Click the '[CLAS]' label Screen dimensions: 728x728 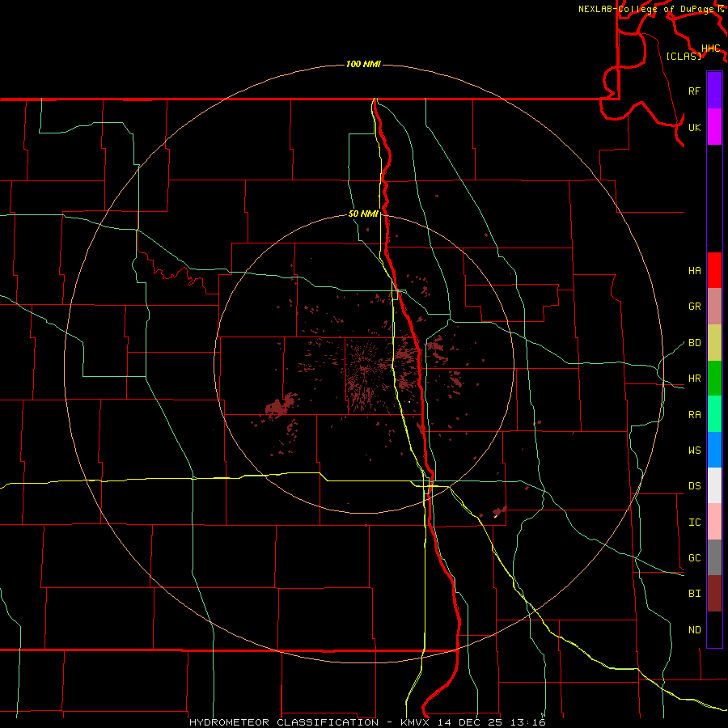[x=684, y=56]
